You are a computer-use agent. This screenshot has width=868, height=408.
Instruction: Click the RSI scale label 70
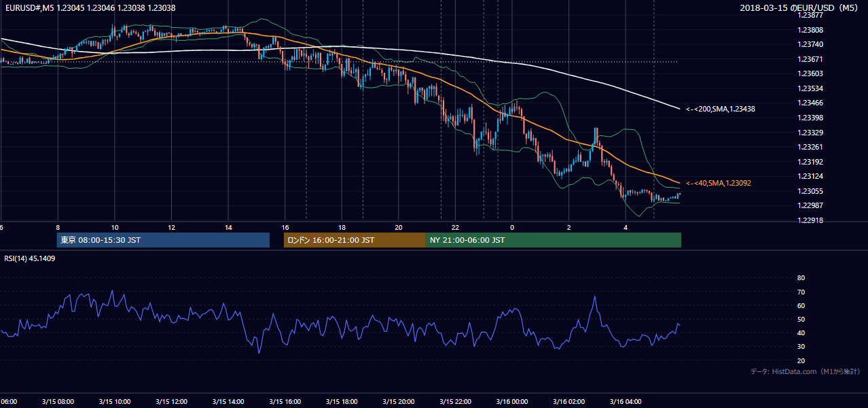(801, 292)
